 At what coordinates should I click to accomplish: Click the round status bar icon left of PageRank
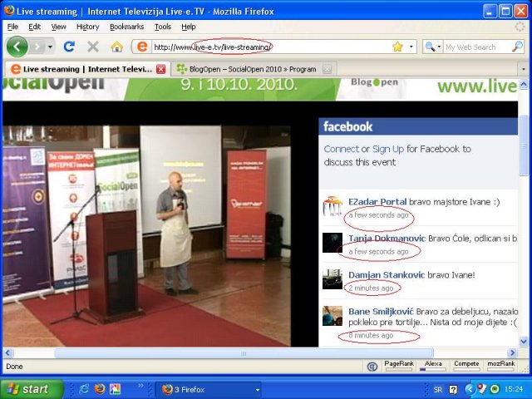click(x=372, y=367)
